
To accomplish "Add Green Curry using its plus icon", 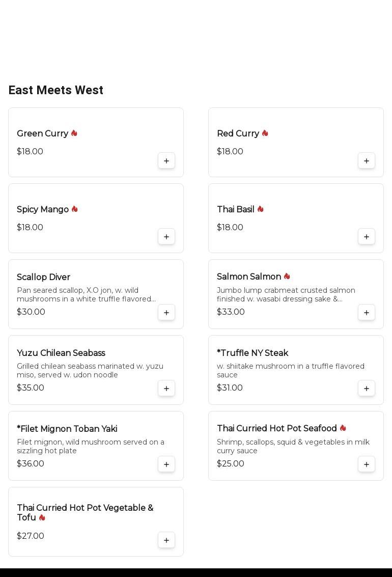I will [x=166, y=161].
